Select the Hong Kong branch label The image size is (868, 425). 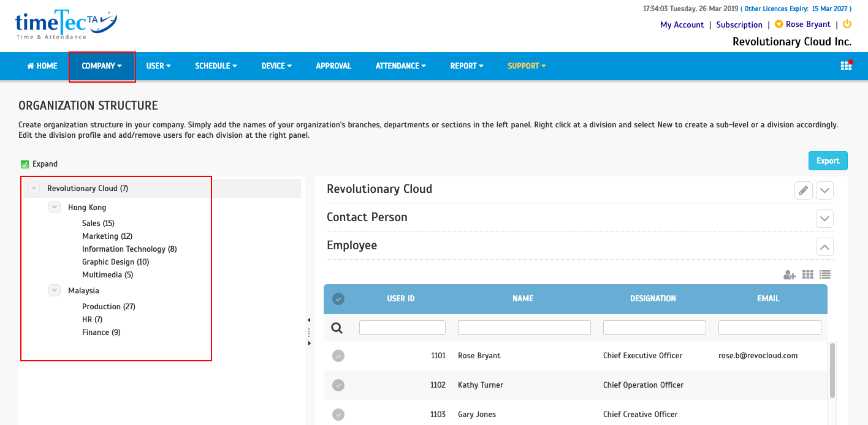[x=87, y=208]
